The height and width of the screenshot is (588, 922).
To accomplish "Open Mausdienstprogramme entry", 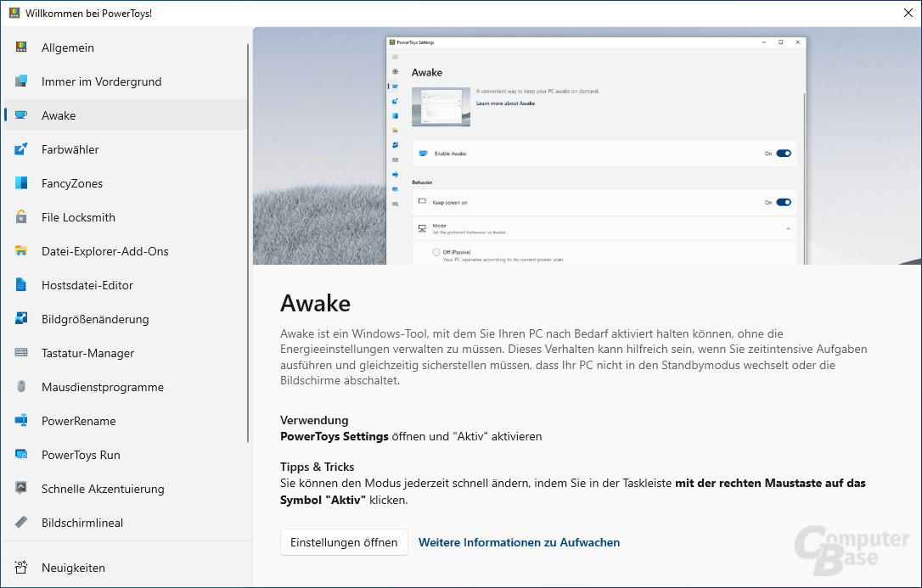I will point(126,387).
